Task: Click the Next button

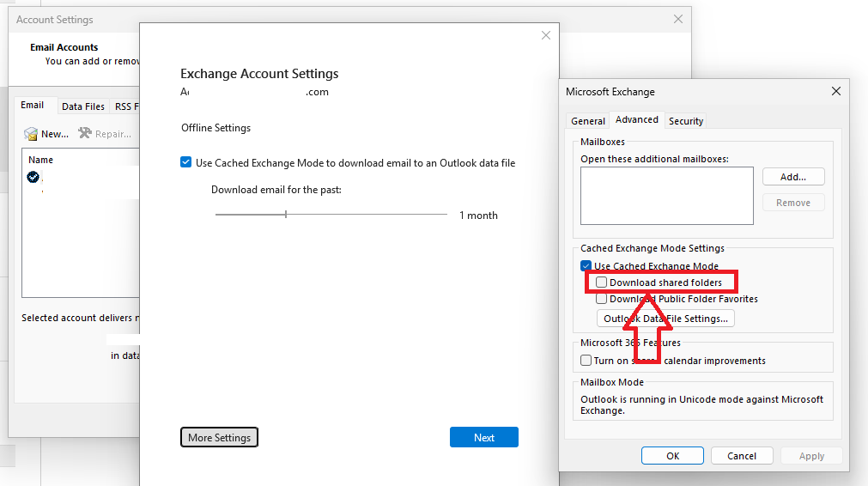Action: pyautogui.click(x=484, y=437)
